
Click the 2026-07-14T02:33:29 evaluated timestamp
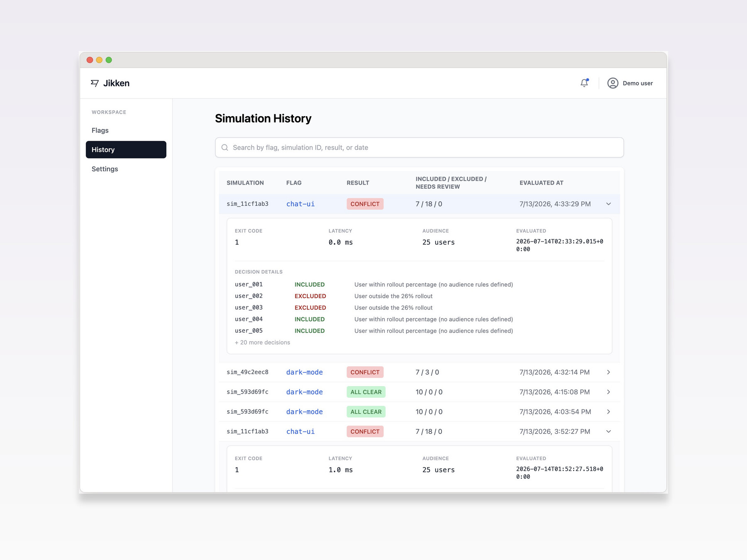pyautogui.click(x=560, y=245)
